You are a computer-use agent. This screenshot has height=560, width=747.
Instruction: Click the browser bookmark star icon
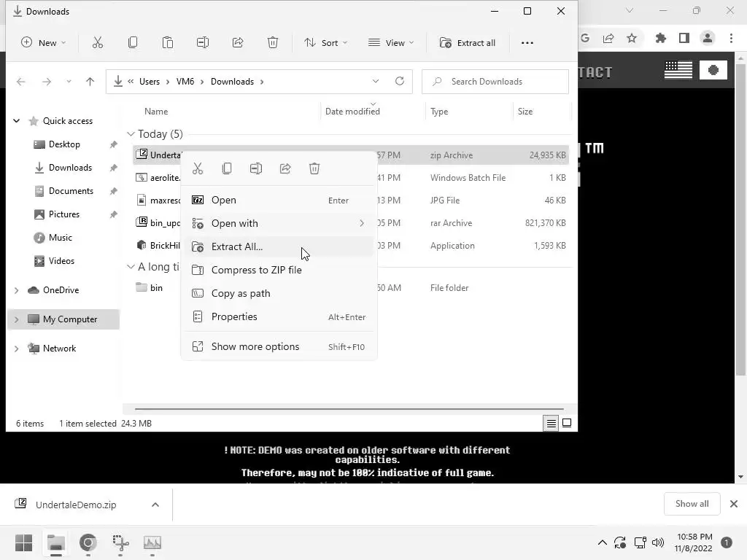point(632,38)
